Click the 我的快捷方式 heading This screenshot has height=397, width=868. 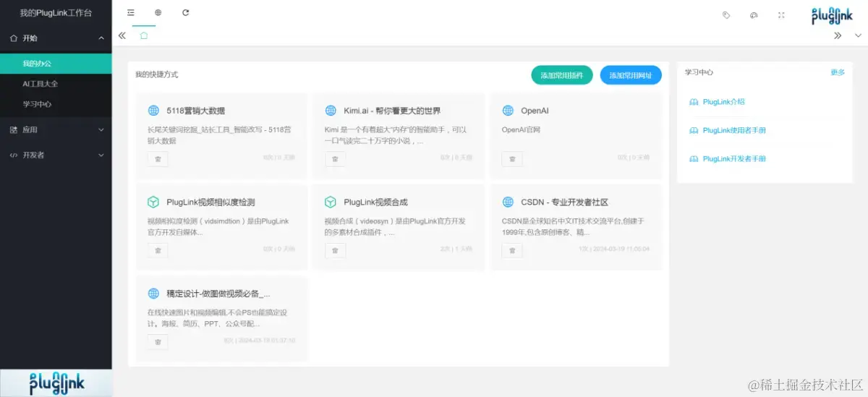[157, 74]
